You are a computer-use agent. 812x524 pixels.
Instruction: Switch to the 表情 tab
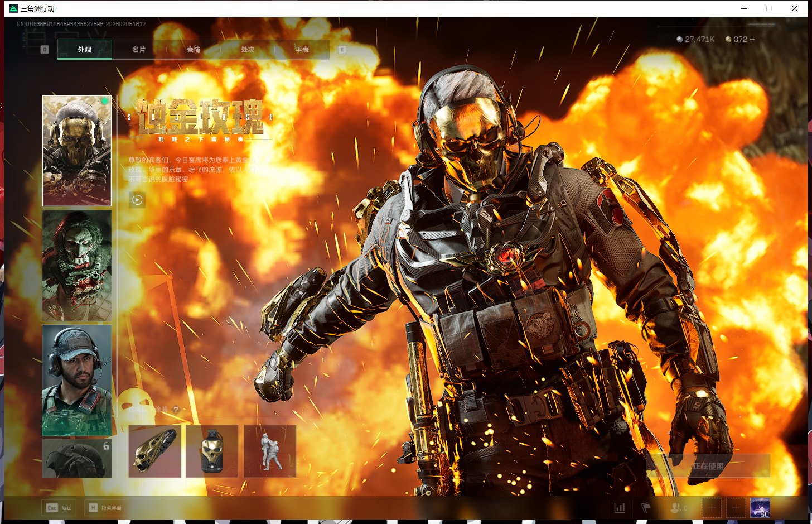(194, 50)
